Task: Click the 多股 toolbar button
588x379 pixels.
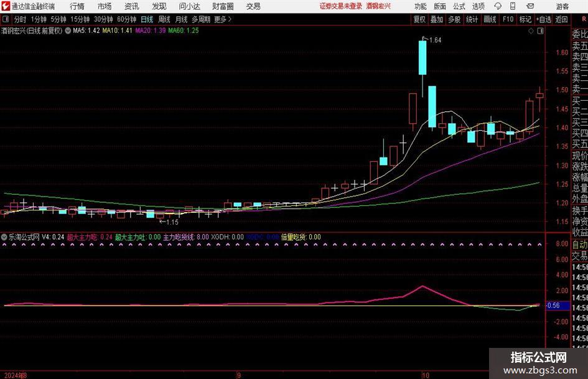Action: [454, 19]
